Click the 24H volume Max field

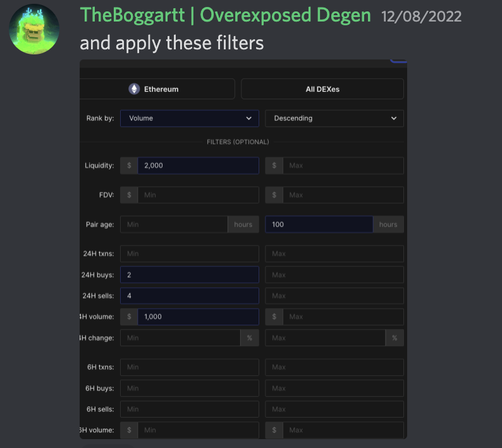click(343, 316)
